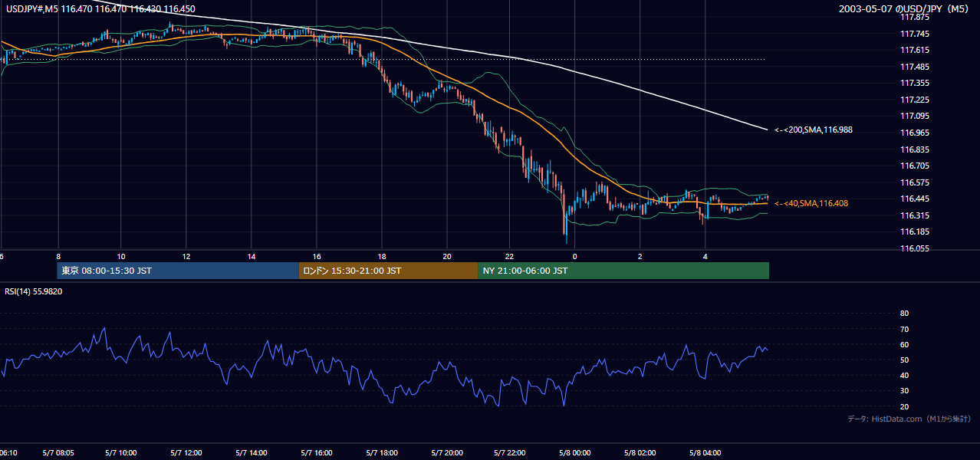Click hour marker 20 under the price chart
Screen dimensions: 980x460
point(447,255)
